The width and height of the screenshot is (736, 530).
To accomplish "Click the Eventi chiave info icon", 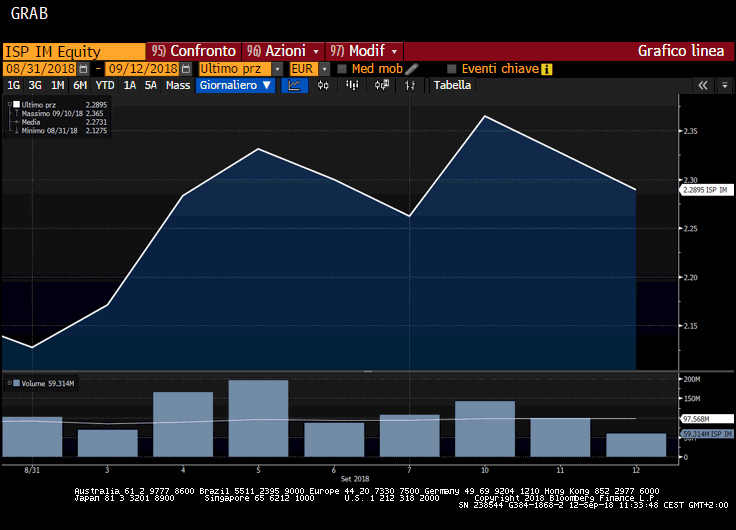I will coord(546,69).
